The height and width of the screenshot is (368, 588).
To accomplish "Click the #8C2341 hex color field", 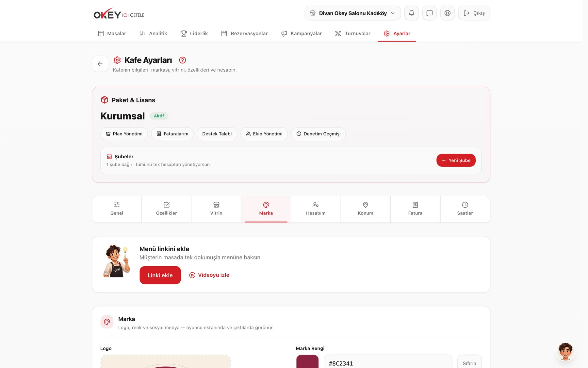I will [x=388, y=362].
